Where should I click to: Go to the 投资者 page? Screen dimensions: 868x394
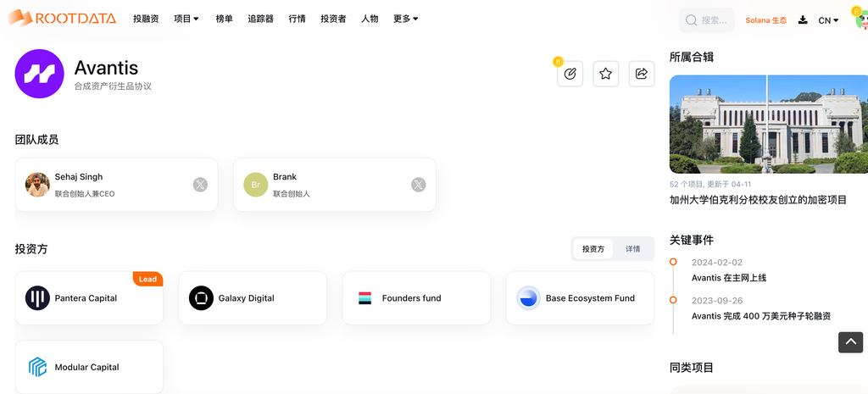pos(333,19)
